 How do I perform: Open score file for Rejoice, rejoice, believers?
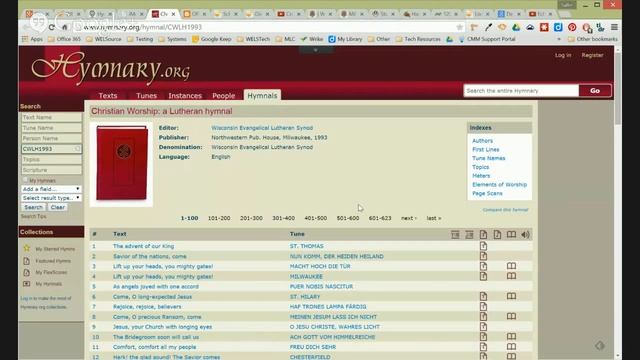pos(483,307)
